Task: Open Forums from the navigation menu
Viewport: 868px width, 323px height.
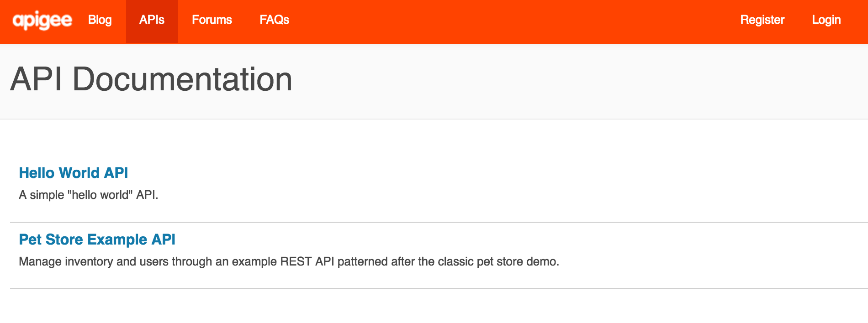Action: click(212, 21)
